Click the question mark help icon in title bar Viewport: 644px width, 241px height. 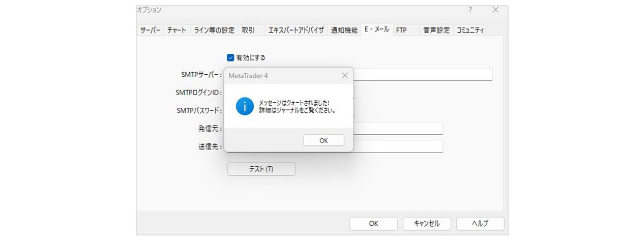[x=470, y=10]
